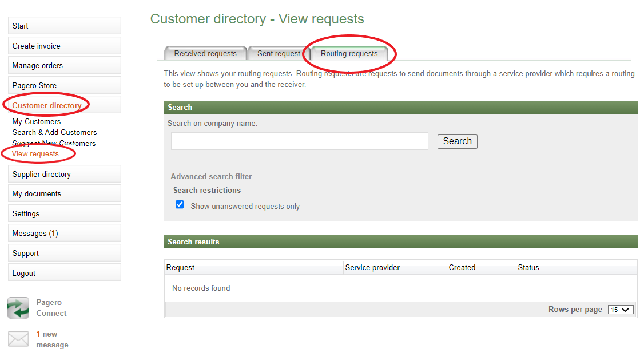Click the Search restrictions label
The width and height of the screenshot is (644, 360).
207,190
